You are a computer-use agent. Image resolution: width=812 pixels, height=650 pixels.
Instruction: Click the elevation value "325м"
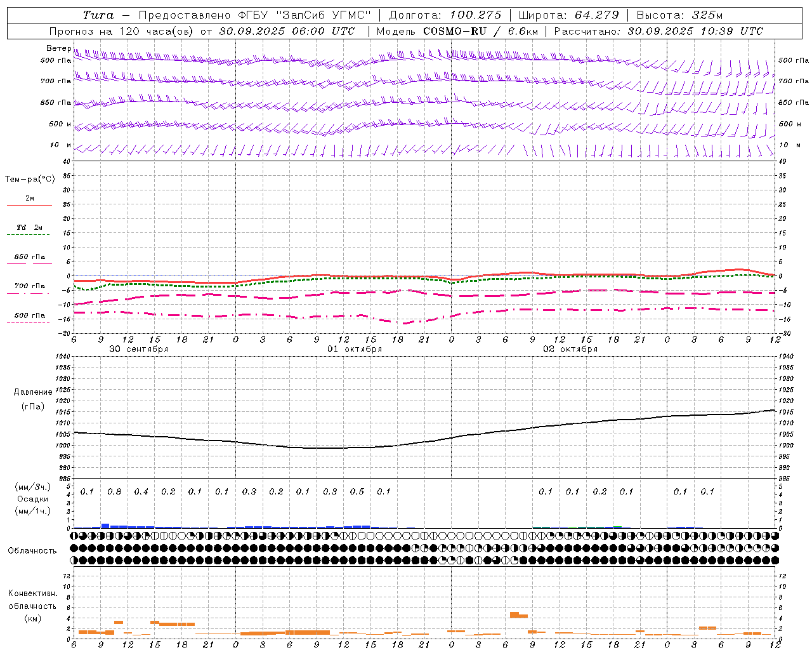(707, 15)
